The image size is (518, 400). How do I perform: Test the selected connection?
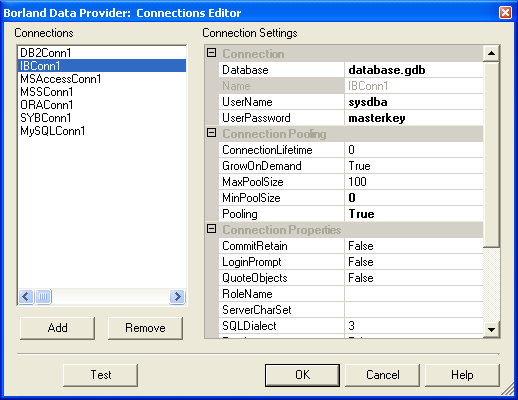point(100,375)
